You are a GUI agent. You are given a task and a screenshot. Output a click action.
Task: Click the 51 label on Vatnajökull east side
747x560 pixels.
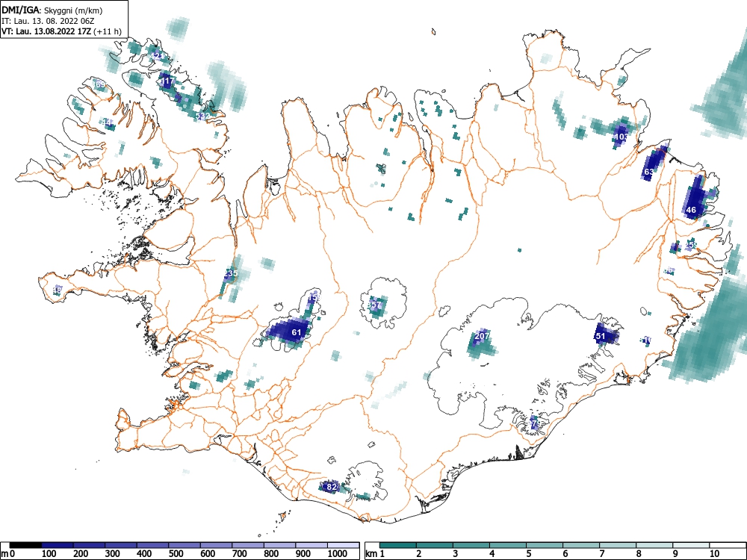pyautogui.click(x=601, y=336)
